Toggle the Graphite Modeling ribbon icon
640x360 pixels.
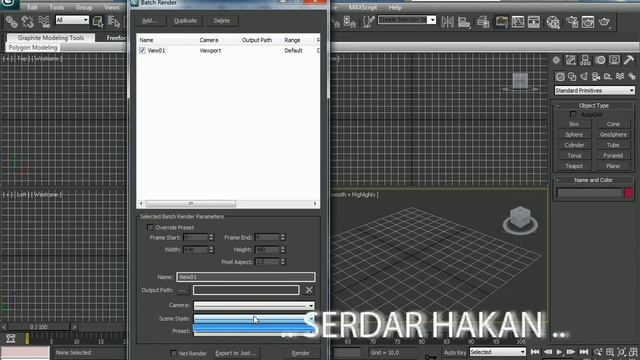502,22
